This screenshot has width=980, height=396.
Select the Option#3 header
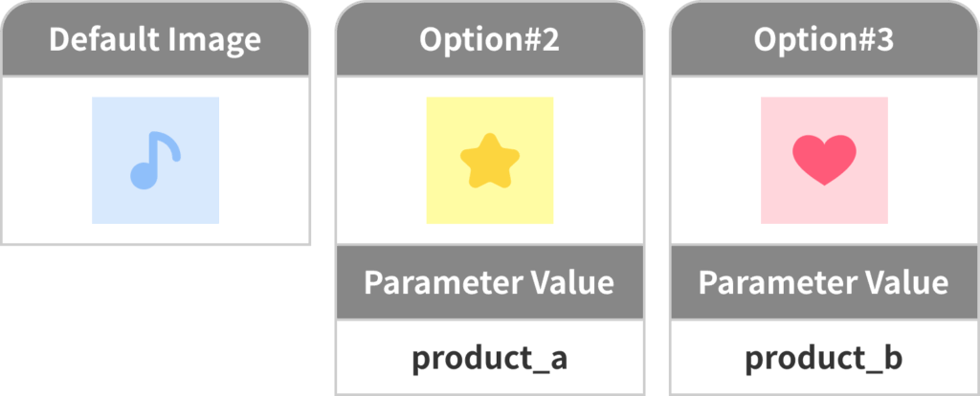coord(824,40)
